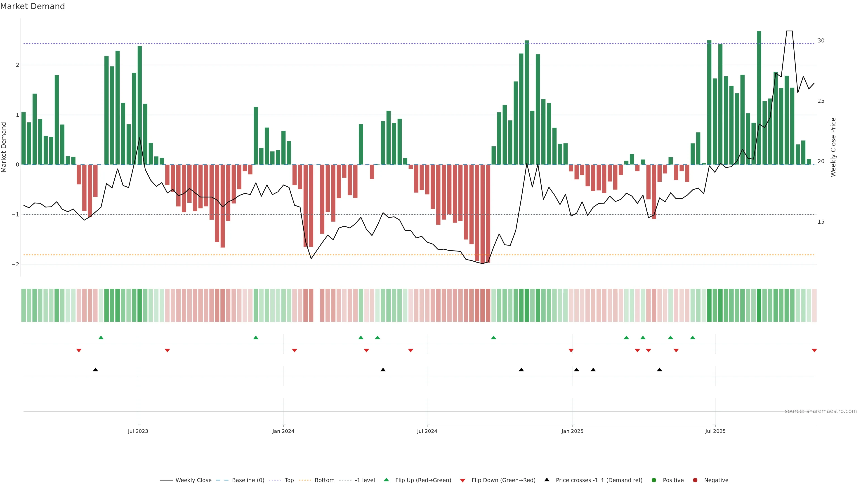Click the Flip Up green triangle legend icon

point(387,480)
